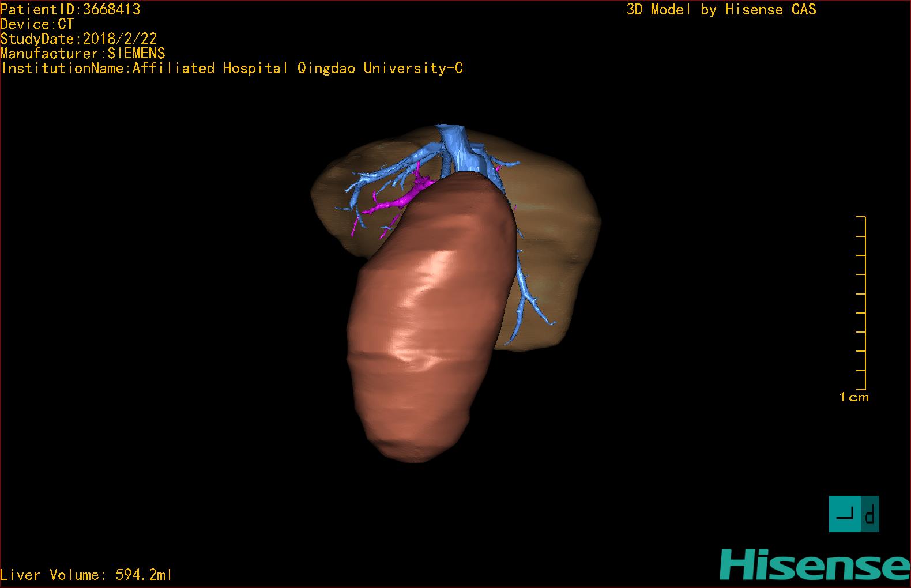Click the P face of the orientation cube
Viewport: 911px width, 588px height.
click(871, 514)
